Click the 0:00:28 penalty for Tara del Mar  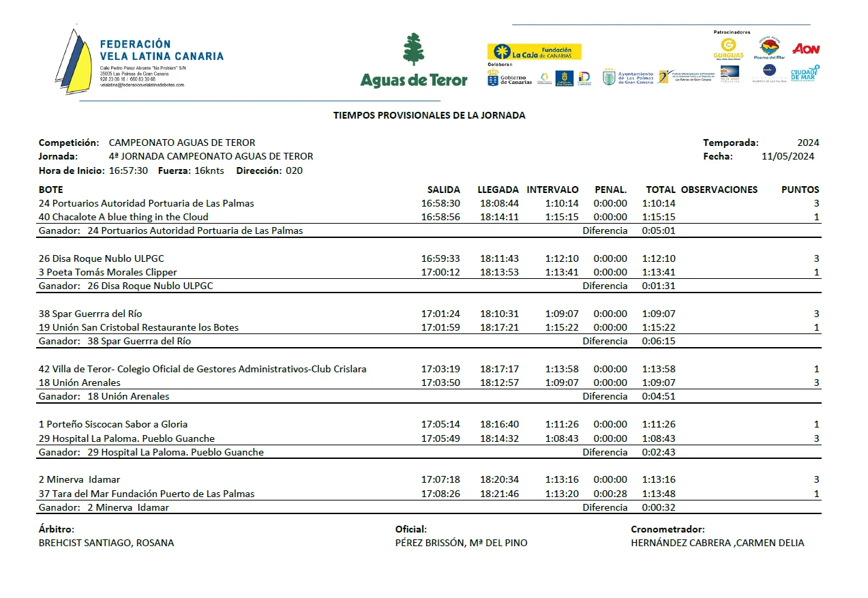click(610, 494)
